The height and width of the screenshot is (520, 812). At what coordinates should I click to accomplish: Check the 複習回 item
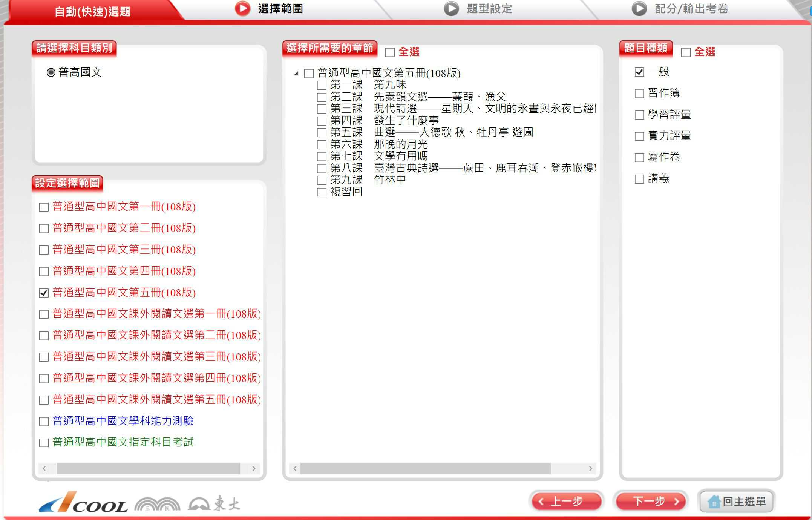coord(322,192)
